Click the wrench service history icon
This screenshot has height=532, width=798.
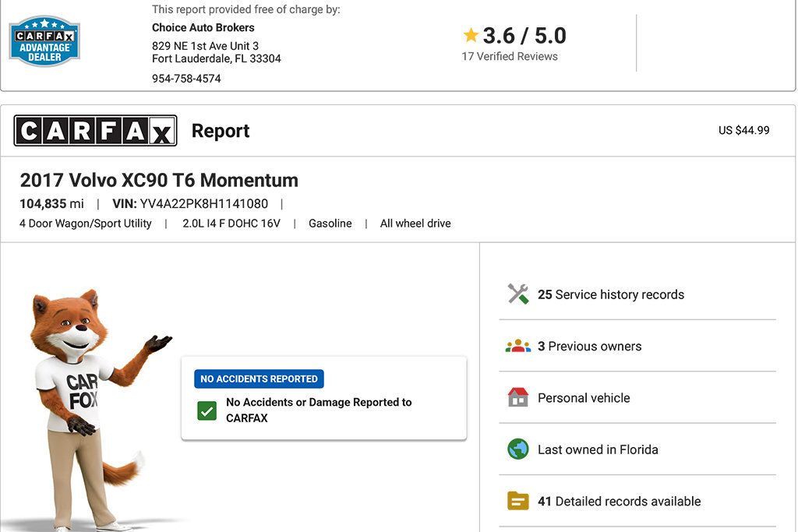(518, 294)
